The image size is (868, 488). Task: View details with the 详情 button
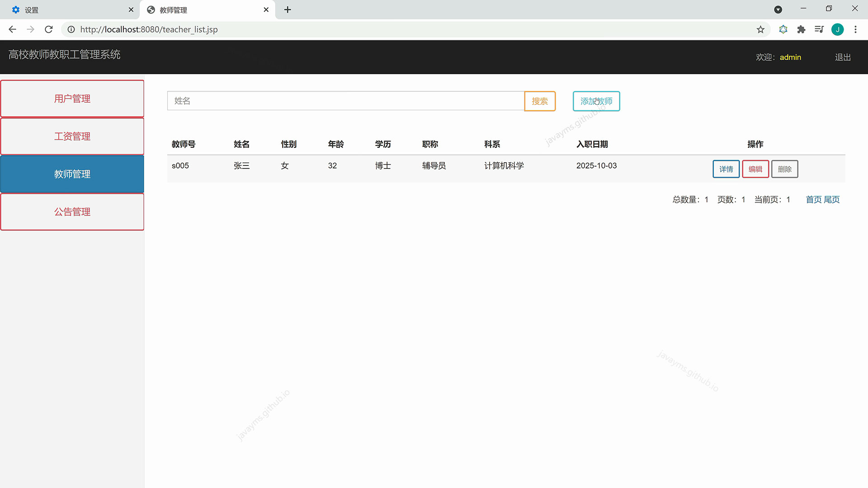pos(726,169)
